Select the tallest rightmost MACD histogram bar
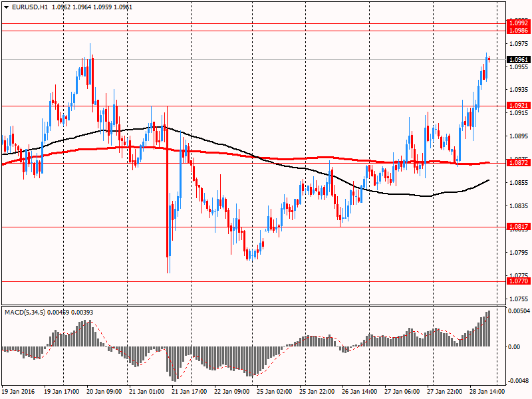The width and height of the screenshot is (532, 399). coord(489,329)
